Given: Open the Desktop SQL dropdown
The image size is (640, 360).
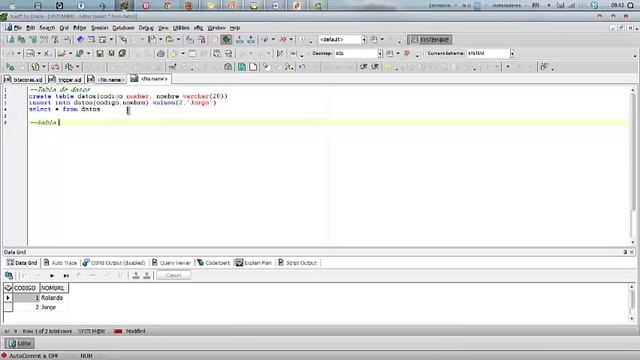Looking at the screenshot, I should tap(380, 53).
